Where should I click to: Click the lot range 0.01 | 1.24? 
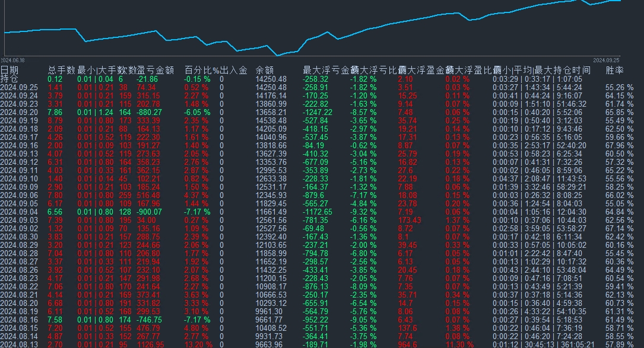tap(96, 113)
